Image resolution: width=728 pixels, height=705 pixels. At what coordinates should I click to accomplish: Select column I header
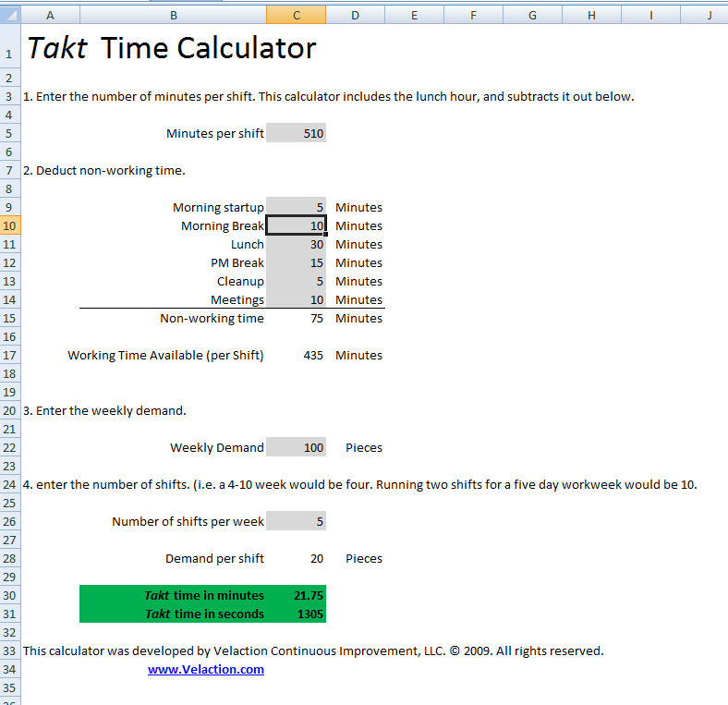pyautogui.click(x=651, y=15)
